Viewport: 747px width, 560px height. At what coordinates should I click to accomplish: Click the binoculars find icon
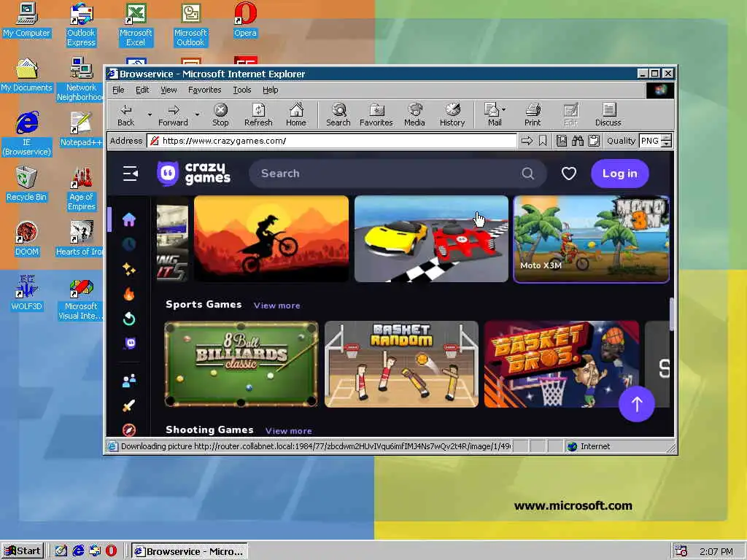(578, 141)
